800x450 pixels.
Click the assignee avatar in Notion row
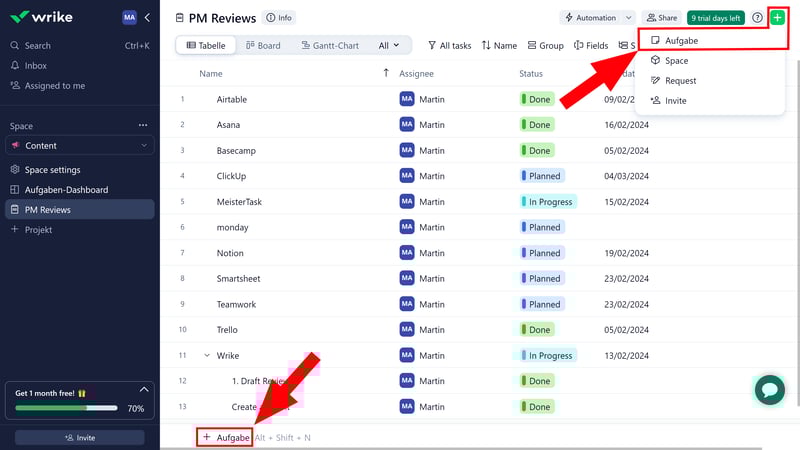[x=407, y=253]
